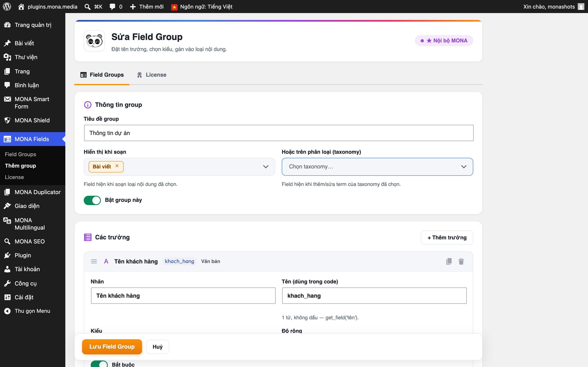The width and height of the screenshot is (588, 367).
Task: Click the Tiêu đề group input field
Action: coord(279,133)
